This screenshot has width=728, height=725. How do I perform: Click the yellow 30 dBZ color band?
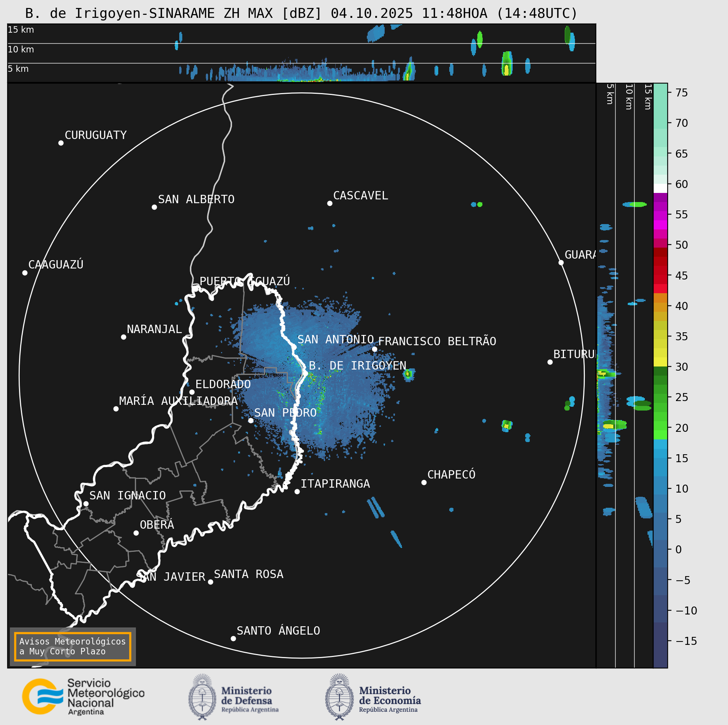point(660,362)
